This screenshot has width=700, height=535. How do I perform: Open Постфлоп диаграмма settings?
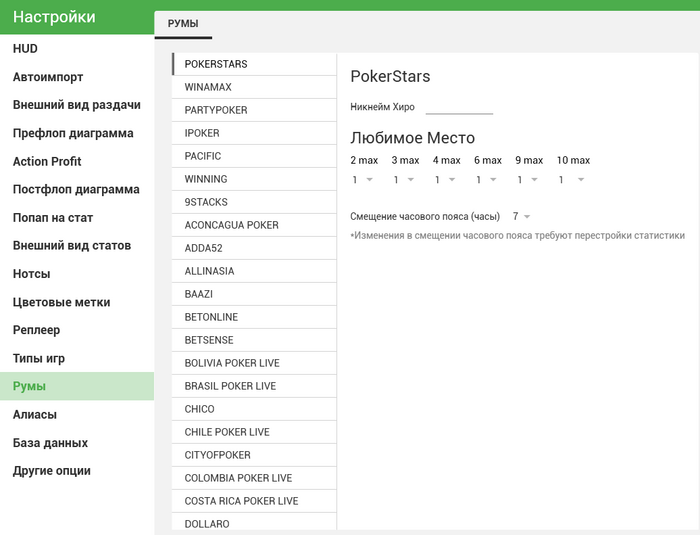coord(77,189)
